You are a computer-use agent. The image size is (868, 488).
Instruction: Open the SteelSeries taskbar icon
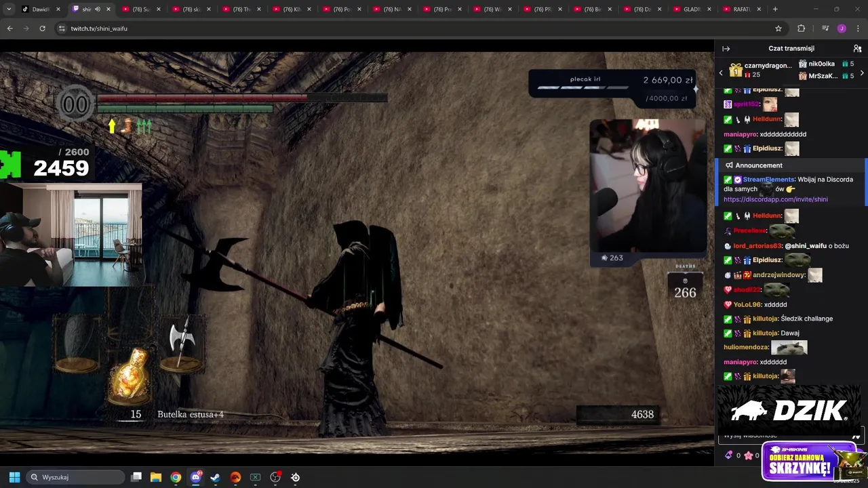coord(295,477)
